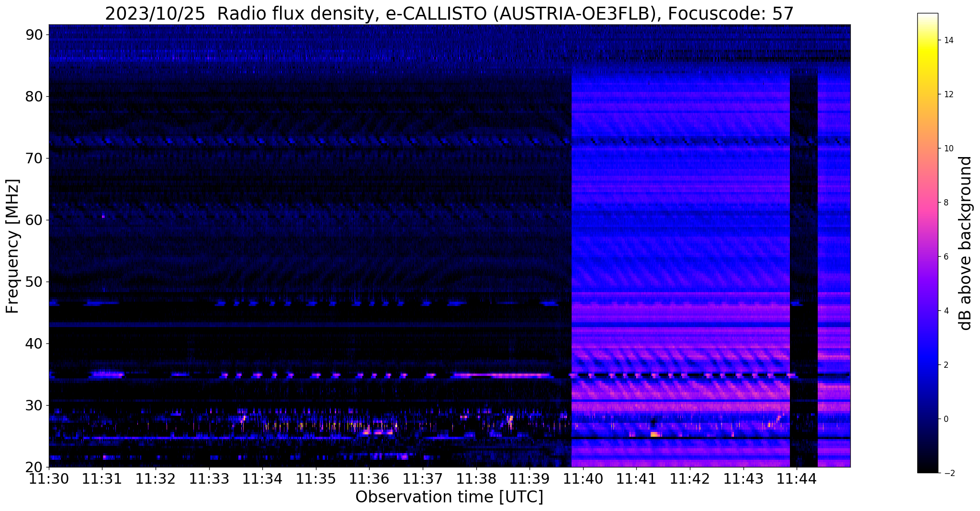
Task: Click the pink 35 MHz band near 11:38
Action: click(501, 375)
